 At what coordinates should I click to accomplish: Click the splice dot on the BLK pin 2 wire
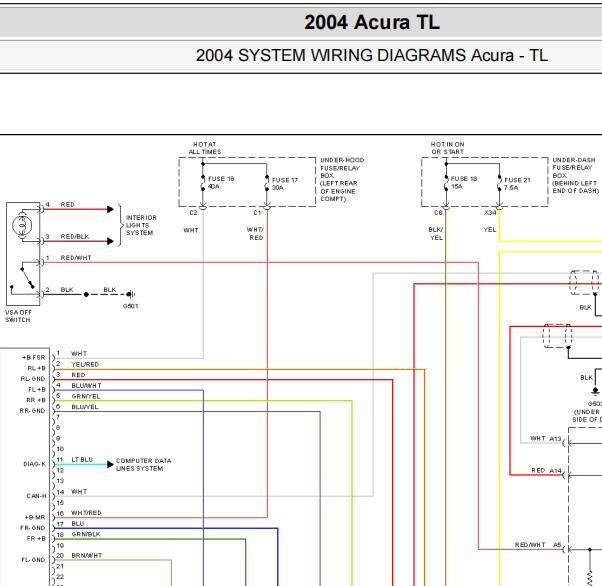click(86, 295)
